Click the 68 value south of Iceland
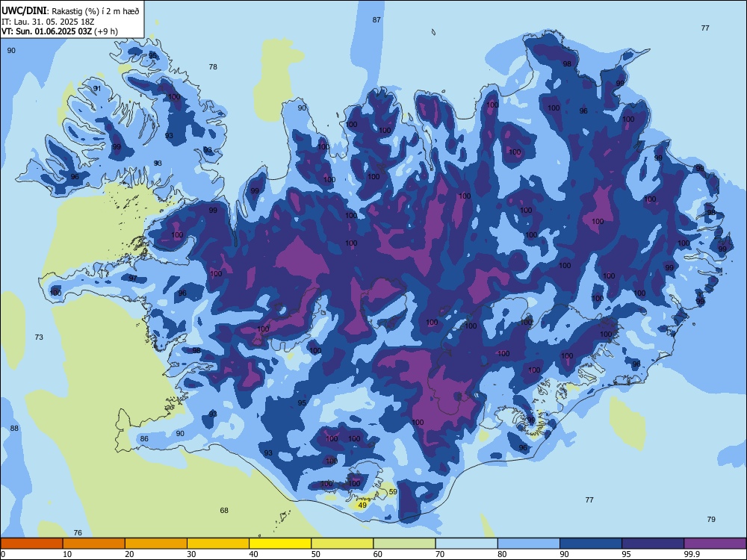 click(224, 511)
